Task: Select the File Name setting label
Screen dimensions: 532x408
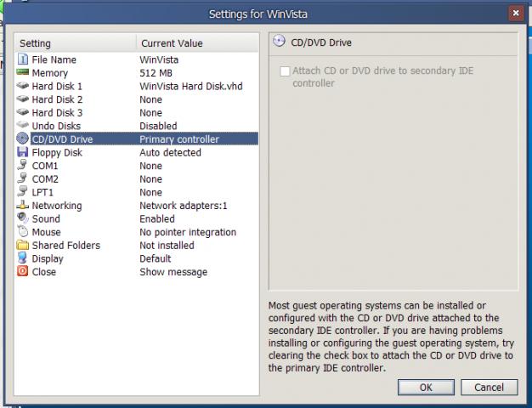Action: 54,59
